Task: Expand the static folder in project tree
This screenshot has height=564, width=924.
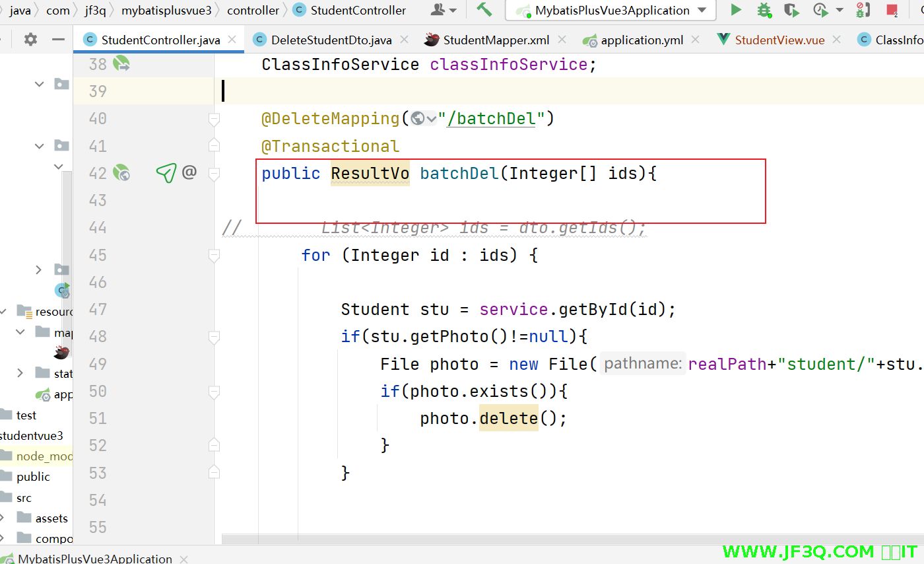Action: (21, 374)
